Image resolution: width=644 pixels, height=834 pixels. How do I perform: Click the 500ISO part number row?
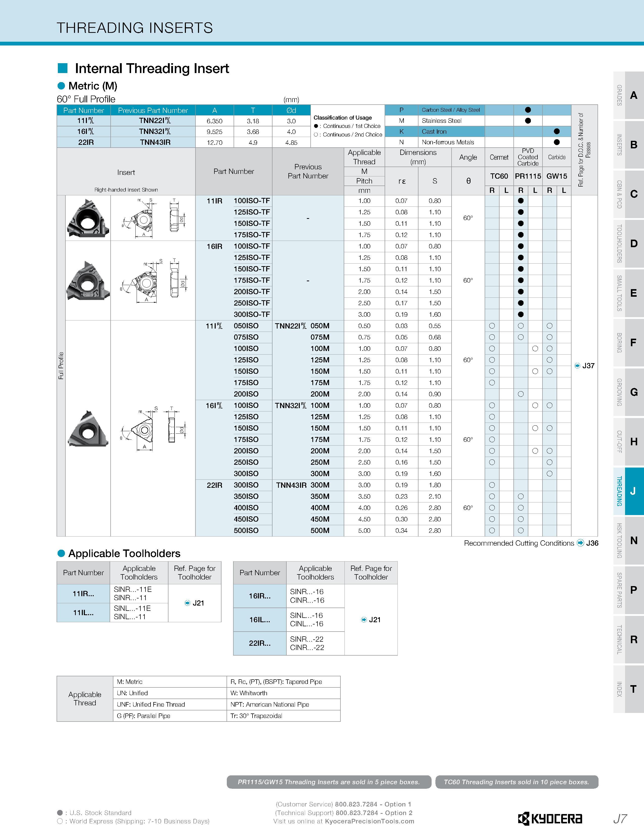246,530
